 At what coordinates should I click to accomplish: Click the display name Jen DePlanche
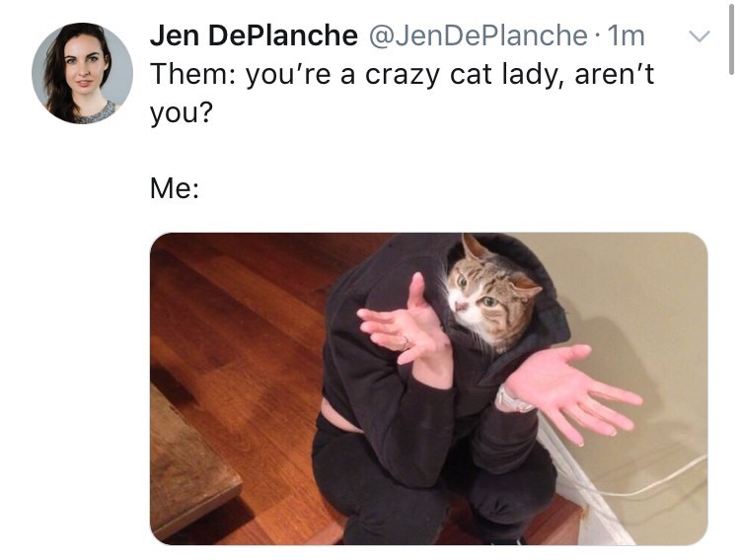tap(254, 35)
